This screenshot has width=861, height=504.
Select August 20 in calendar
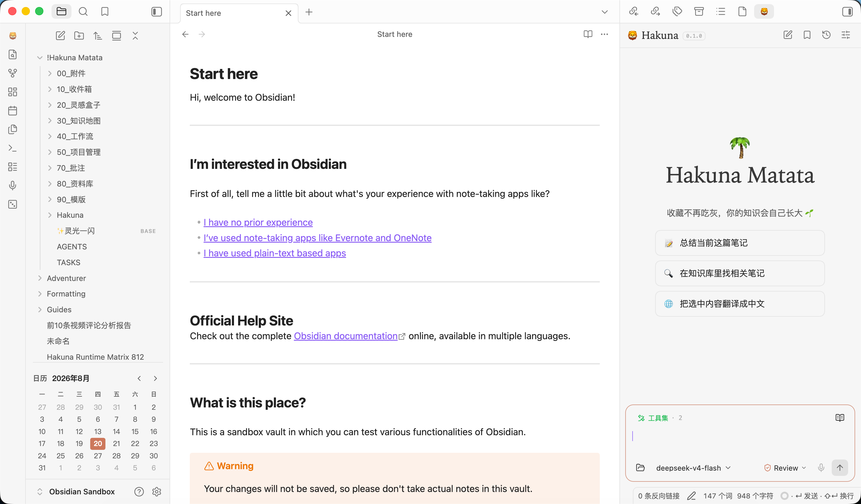point(98,444)
